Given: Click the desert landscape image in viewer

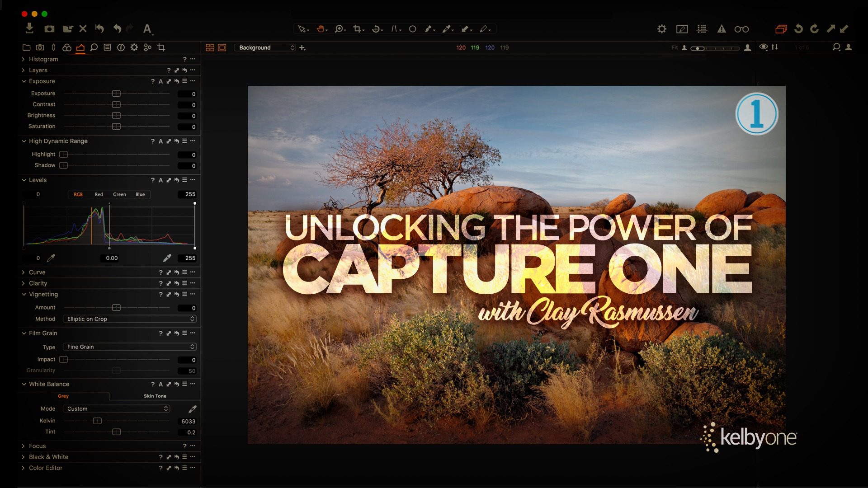Looking at the screenshot, I should click(516, 265).
